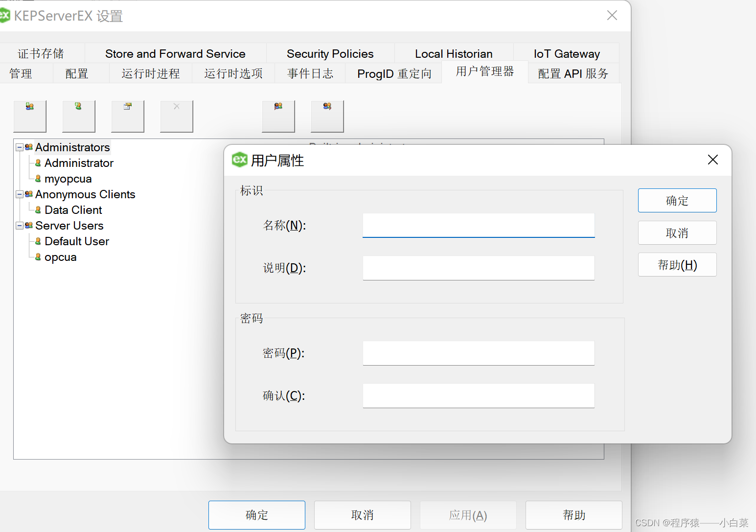756x532 pixels.
Task: Switch to the Local Historian tab
Action: [454, 53]
